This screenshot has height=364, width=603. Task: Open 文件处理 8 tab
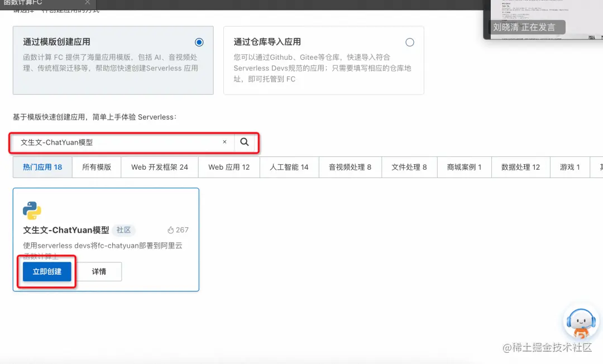coord(409,167)
